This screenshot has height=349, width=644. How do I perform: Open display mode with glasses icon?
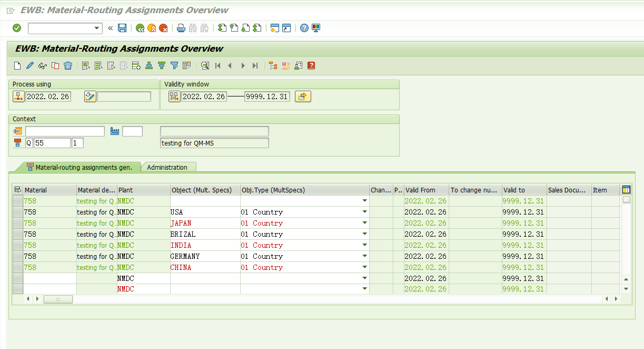(x=42, y=65)
